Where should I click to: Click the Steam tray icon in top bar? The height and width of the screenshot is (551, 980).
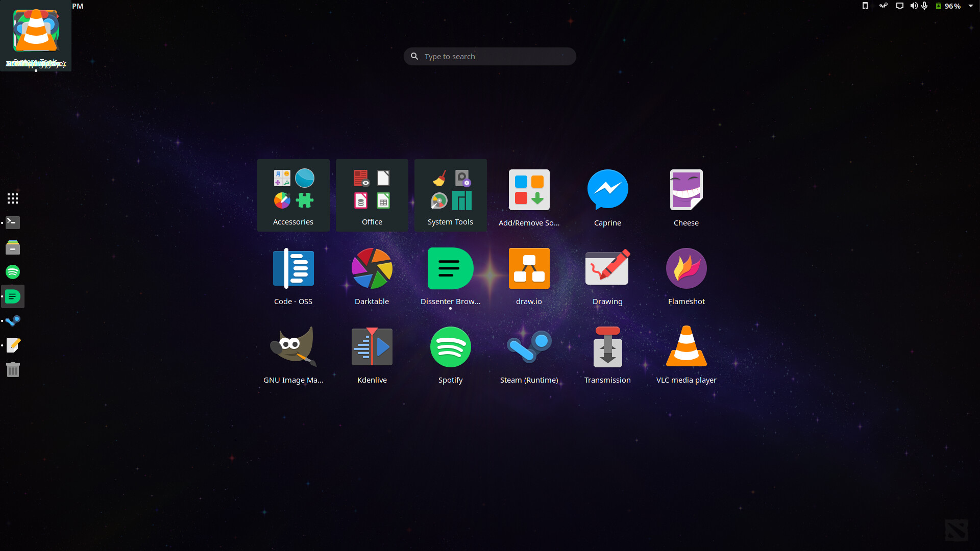click(x=884, y=6)
